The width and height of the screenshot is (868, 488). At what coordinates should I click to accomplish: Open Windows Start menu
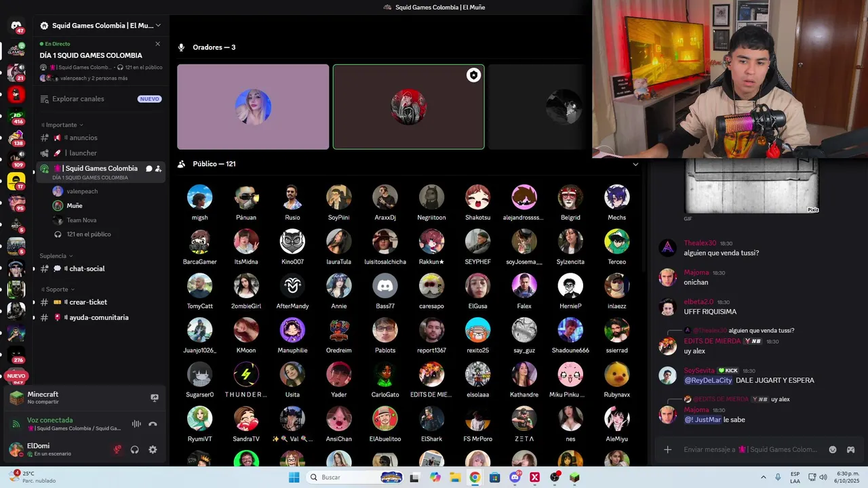click(x=294, y=477)
